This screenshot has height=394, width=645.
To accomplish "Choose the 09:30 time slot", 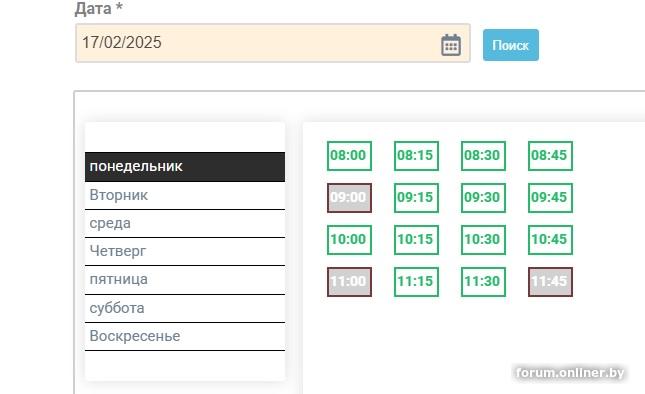I will pos(483,198).
